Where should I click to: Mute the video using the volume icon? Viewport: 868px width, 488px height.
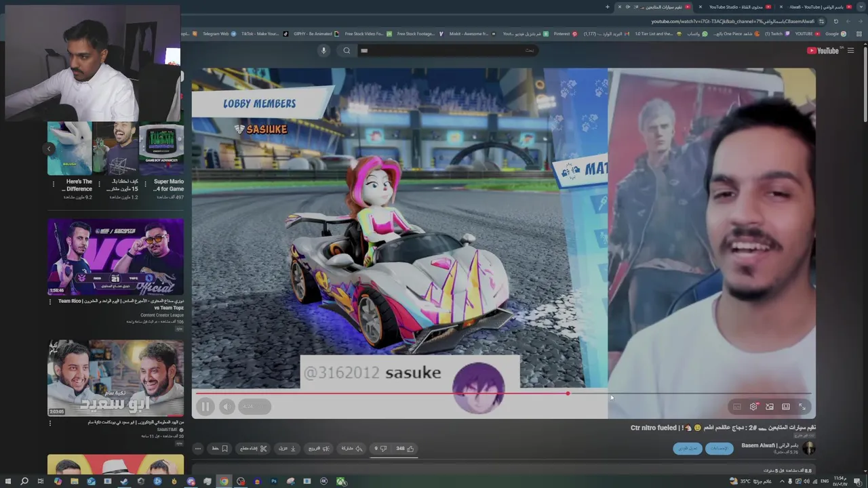226,407
